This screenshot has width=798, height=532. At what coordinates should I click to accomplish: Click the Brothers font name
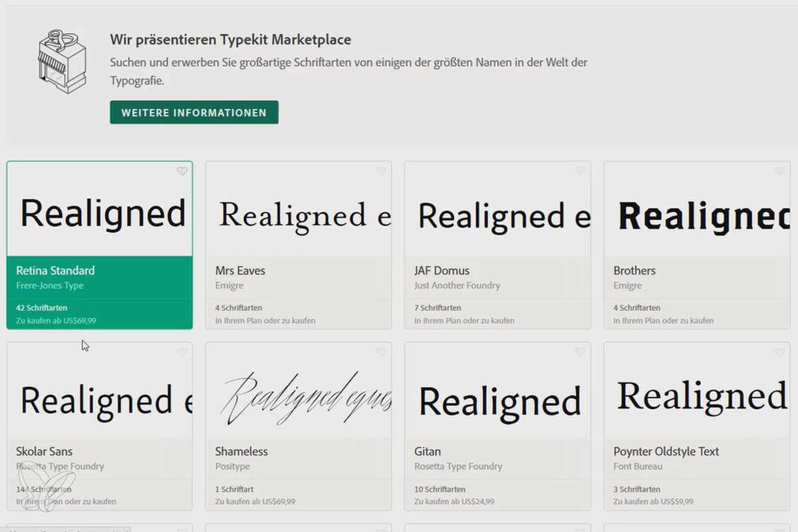(x=634, y=271)
